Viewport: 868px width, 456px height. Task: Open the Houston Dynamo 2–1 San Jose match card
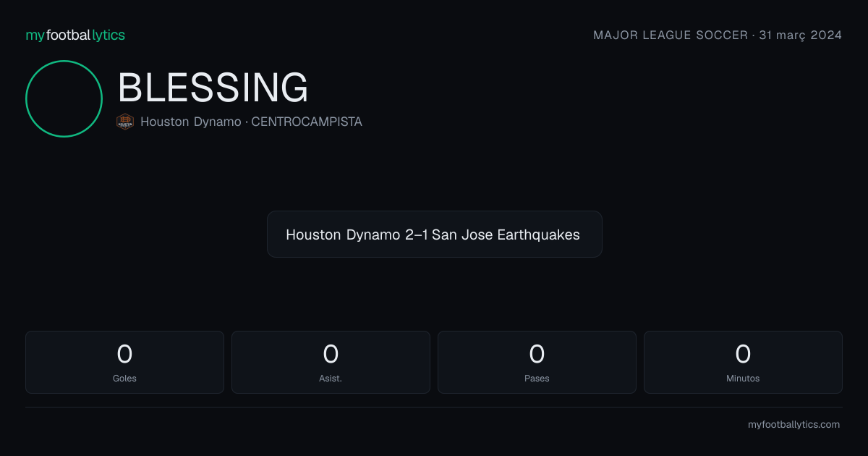click(434, 234)
